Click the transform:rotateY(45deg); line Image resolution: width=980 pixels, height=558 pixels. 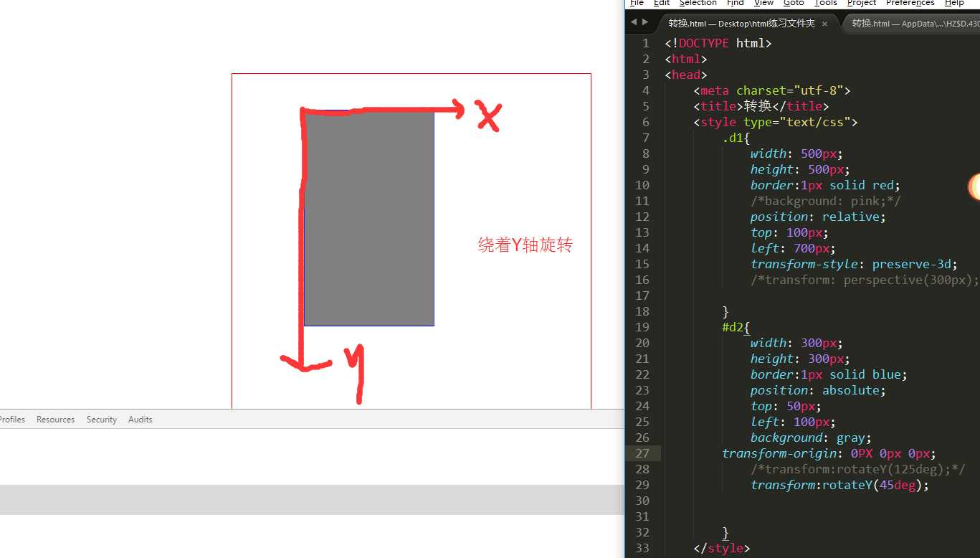click(x=840, y=485)
